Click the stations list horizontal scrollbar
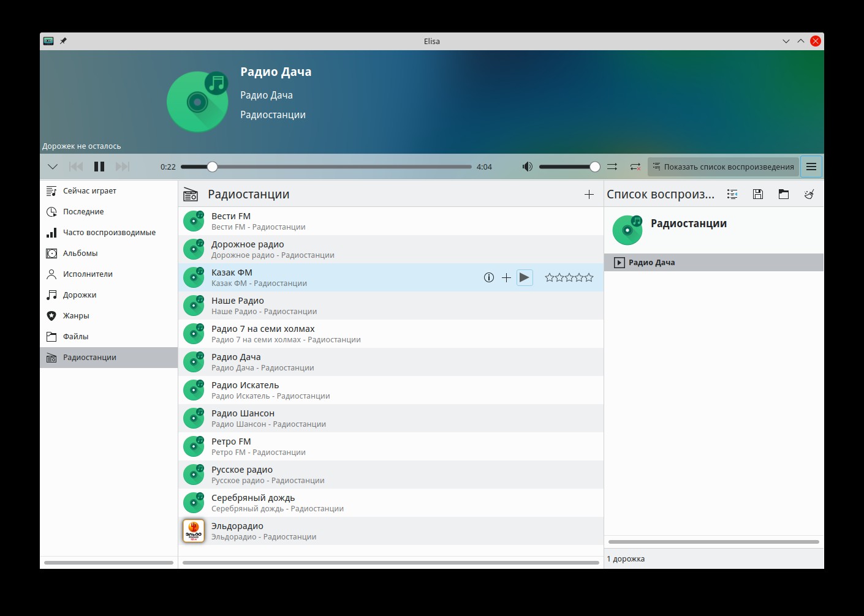The height and width of the screenshot is (616, 864). pyautogui.click(x=391, y=562)
